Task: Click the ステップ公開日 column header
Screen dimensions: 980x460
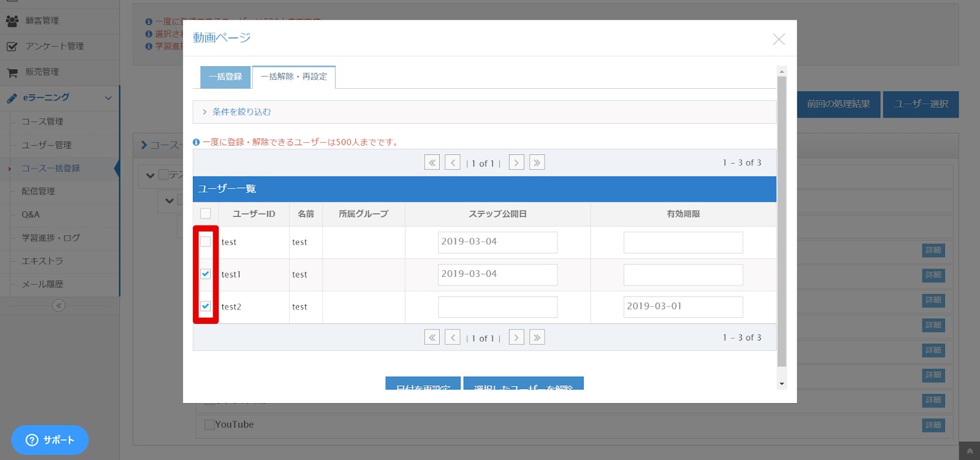Action: [497, 214]
